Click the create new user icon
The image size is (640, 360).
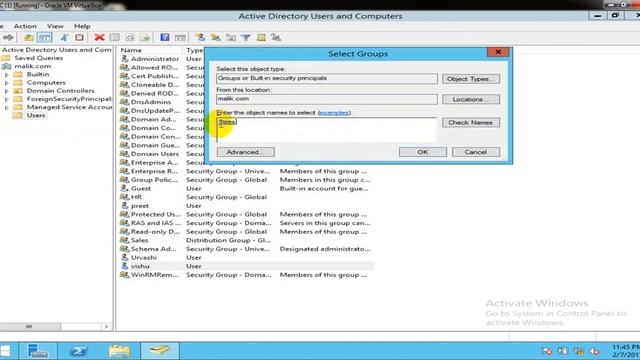[200, 38]
